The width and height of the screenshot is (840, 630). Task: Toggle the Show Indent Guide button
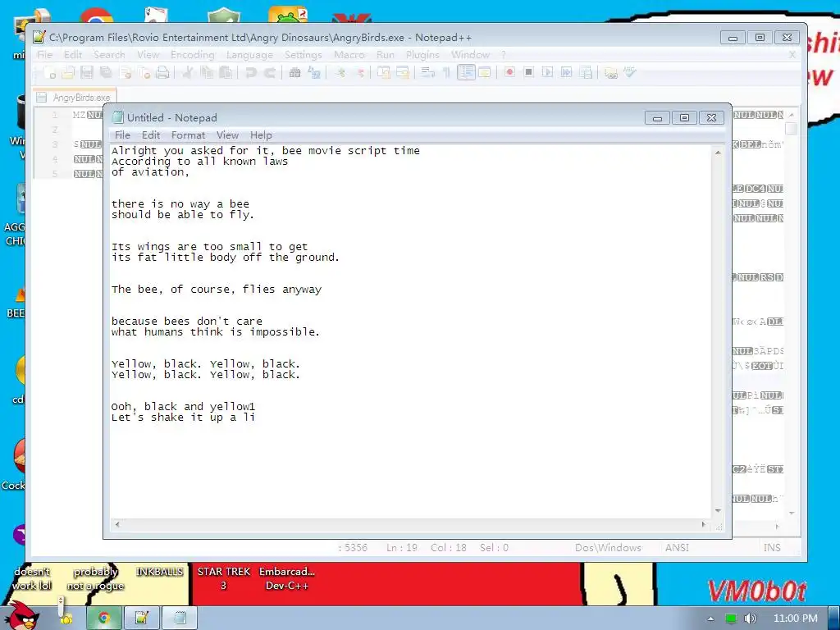pos(466,72)
